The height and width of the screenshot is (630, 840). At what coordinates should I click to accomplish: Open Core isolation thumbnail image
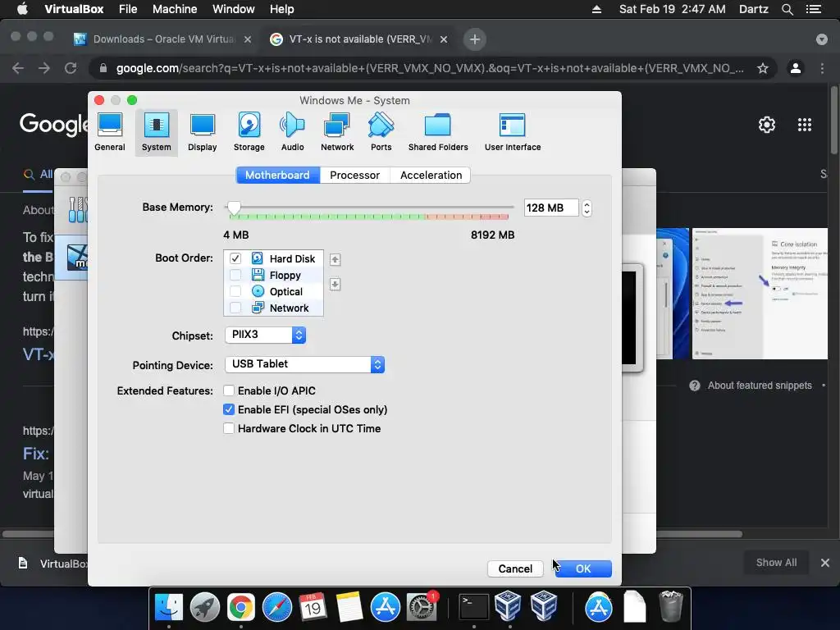coord(760,294)
